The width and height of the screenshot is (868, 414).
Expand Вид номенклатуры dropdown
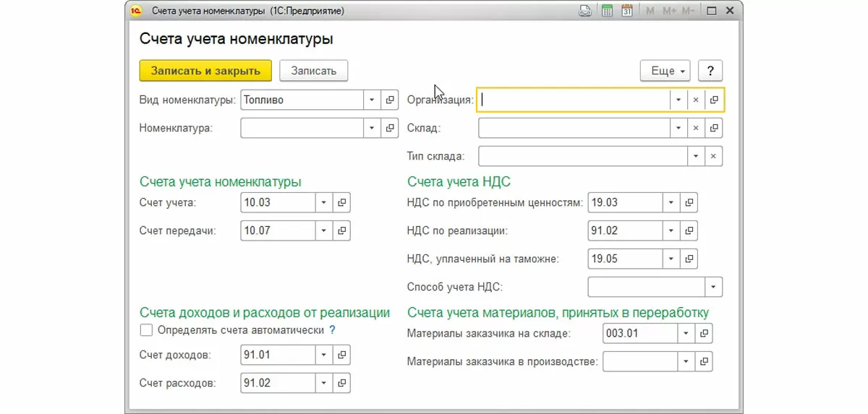click(372, 100)
